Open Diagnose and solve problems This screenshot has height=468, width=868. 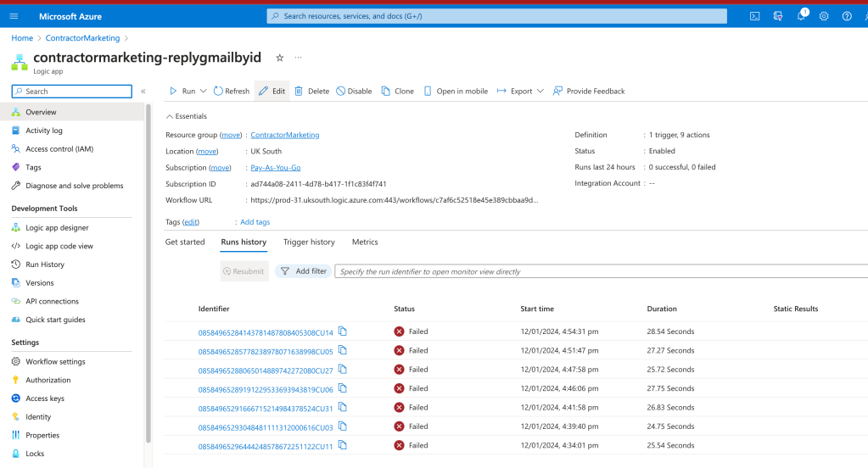point(72,186)
